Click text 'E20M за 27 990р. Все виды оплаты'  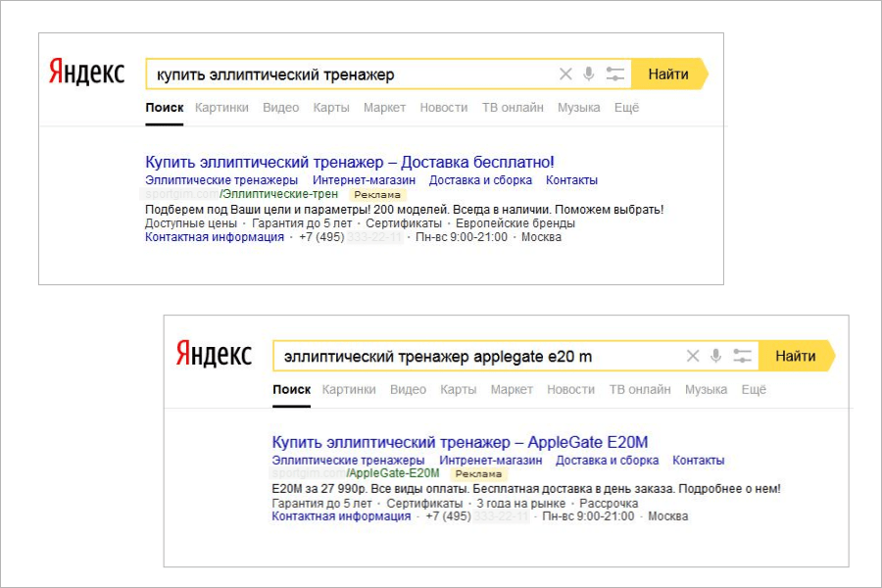pos(370,488)
